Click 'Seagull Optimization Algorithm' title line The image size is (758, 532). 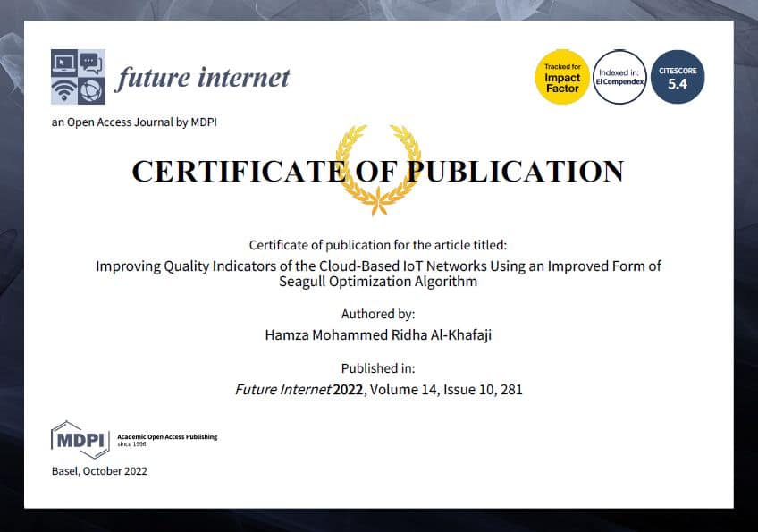pyautogui.click(x=378, y=281)
